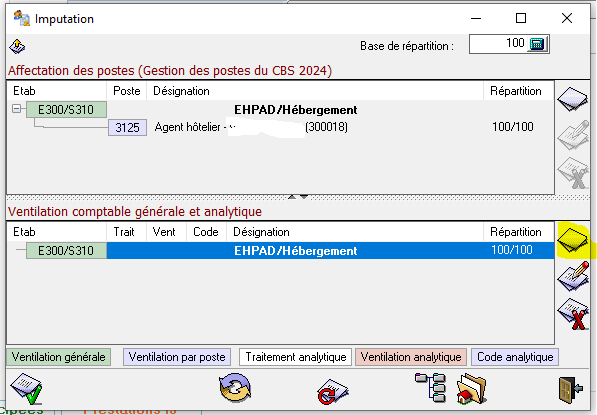The width and height of the screenshot is (597, 415).
Task: Click the 100/100 répartition value of Agent hôtelier
Action: (x=512, y=127)
